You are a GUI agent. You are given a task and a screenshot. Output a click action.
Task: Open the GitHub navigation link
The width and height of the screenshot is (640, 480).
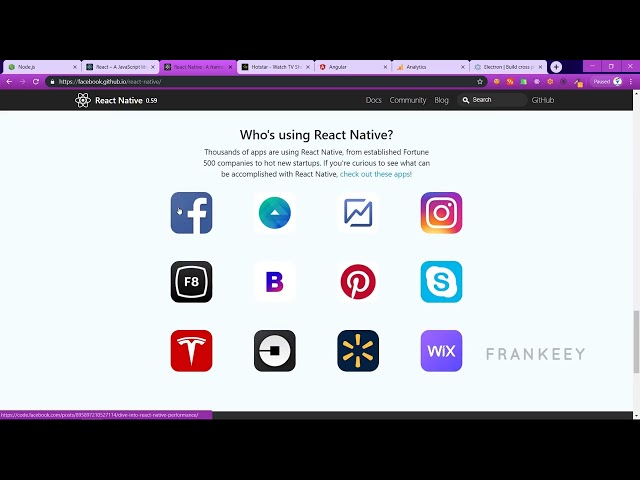pos(543,100)
